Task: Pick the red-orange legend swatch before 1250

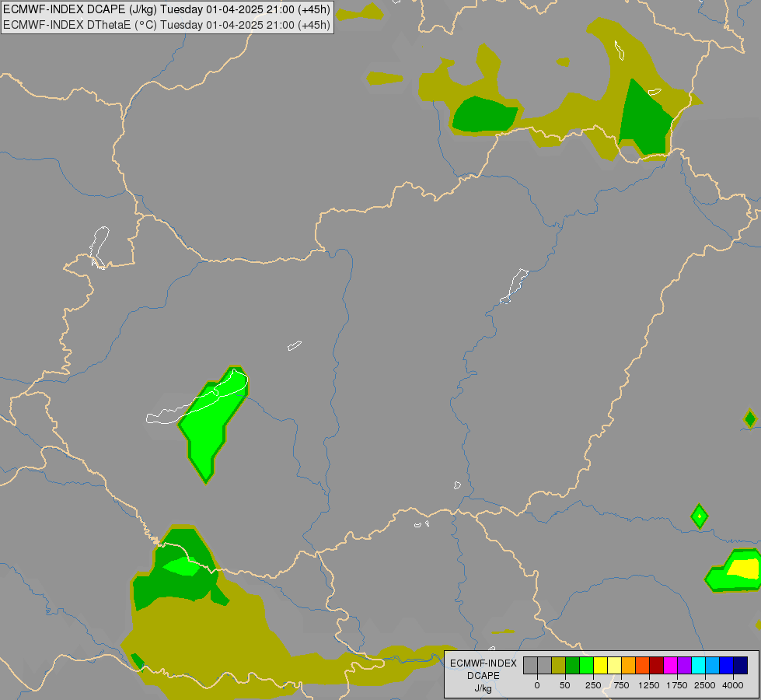Action: [643, 665]
